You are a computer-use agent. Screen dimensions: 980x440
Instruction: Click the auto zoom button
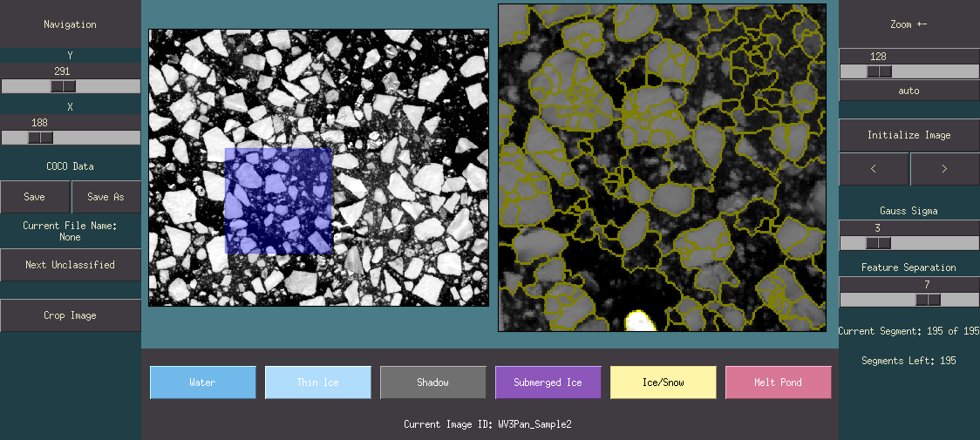909,91
